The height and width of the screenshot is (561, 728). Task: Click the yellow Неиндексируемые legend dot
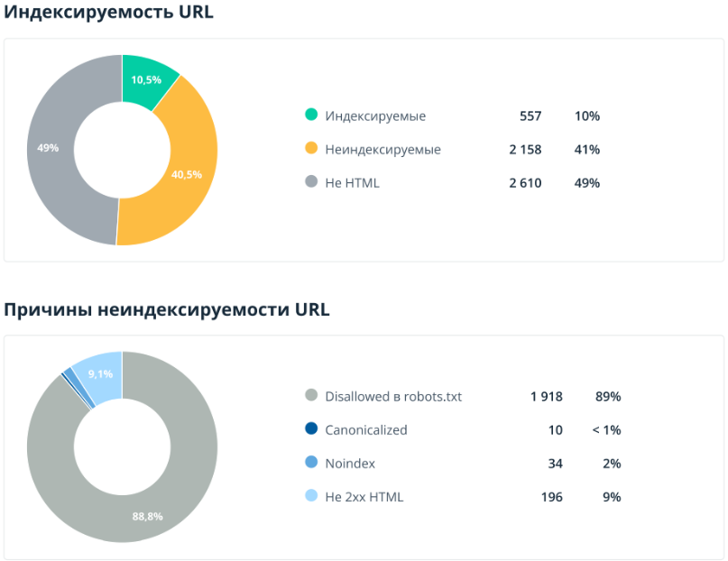point(311,149)
